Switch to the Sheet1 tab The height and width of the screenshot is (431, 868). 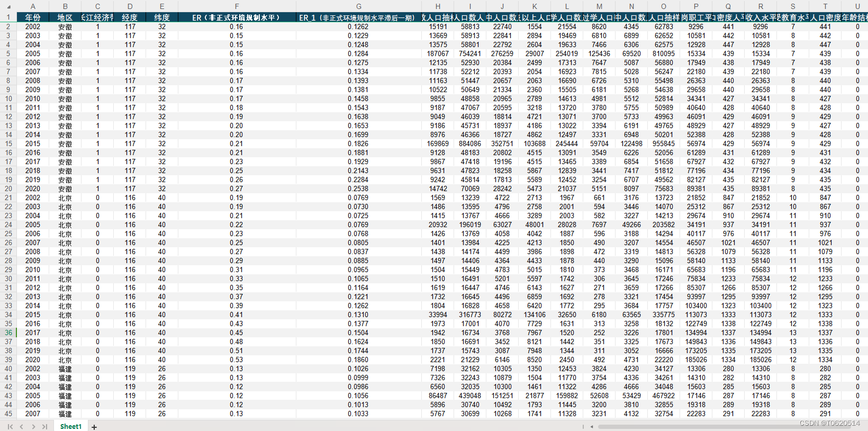tap(71, 427)
